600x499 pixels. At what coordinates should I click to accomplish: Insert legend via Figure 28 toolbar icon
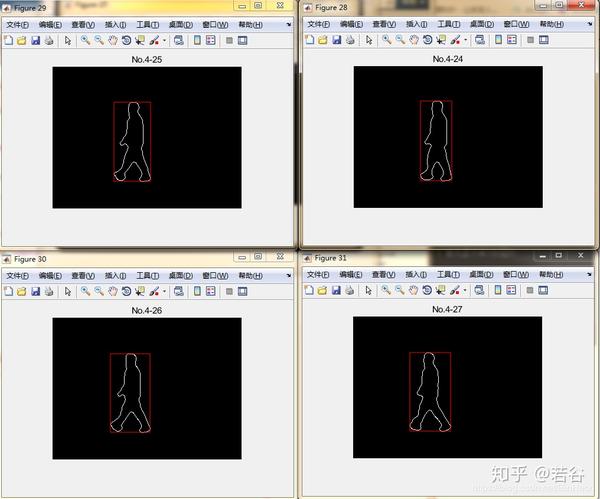(512, 40)
